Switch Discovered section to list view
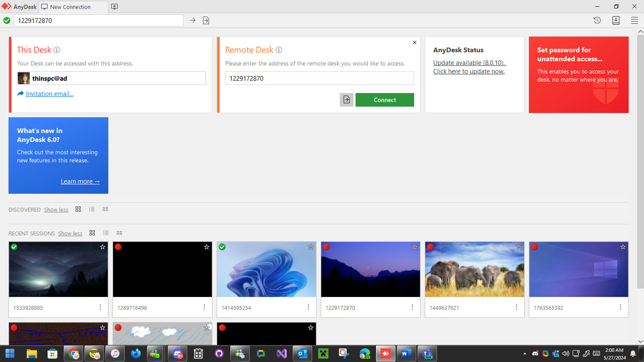 [x=92, y=209]
